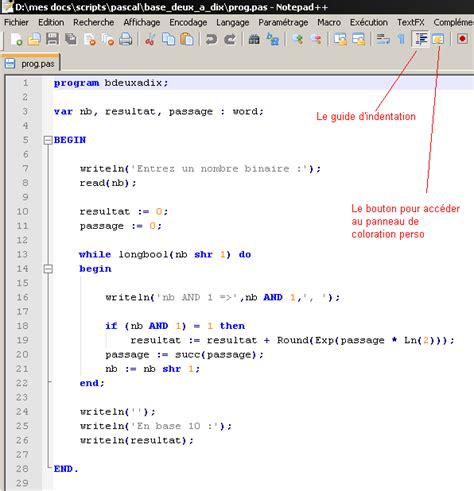
Task: Toggle the word wrap toolbar button
Action: pos(383,39)
